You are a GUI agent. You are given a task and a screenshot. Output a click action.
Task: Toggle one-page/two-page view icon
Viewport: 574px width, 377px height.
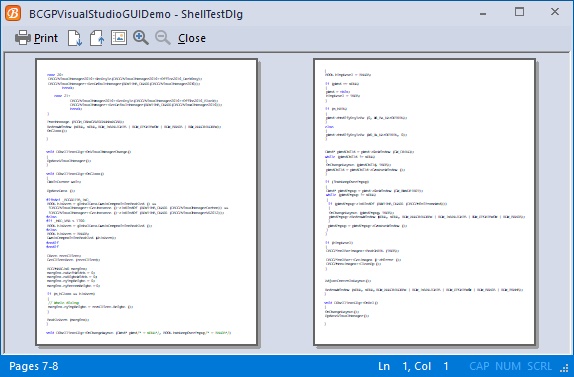119,38
